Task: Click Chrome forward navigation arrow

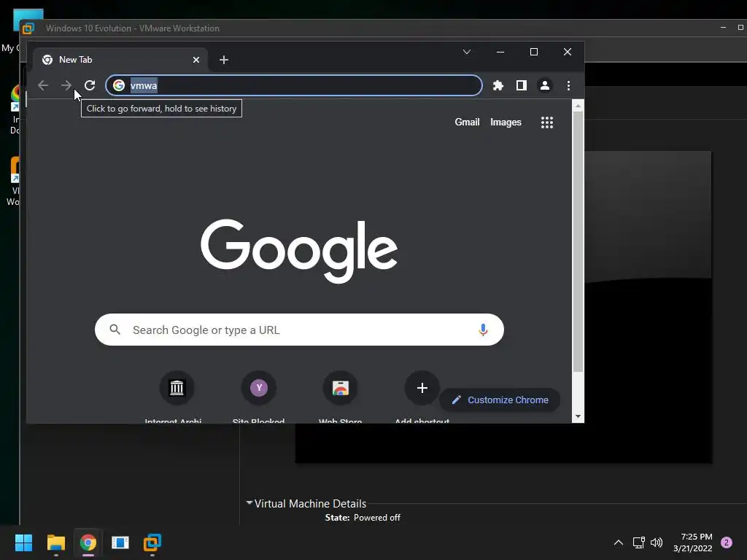Action: tap(66, 85)
